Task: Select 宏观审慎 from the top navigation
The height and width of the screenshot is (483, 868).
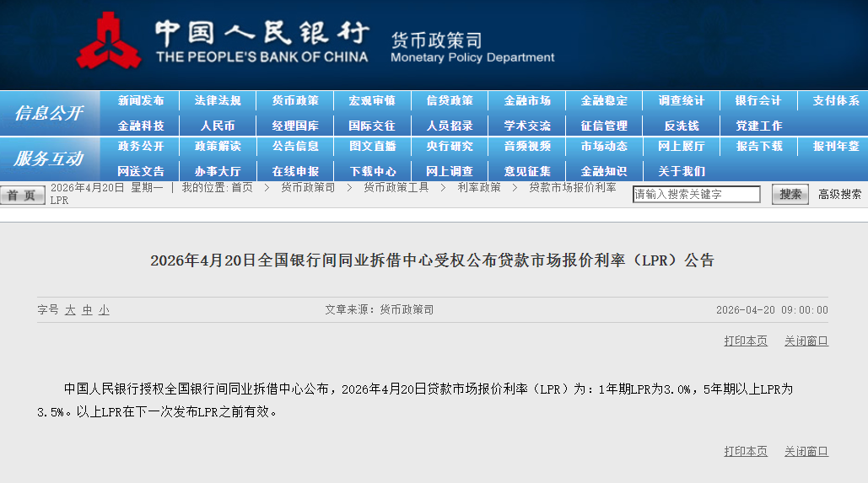Action: [372, 100]
